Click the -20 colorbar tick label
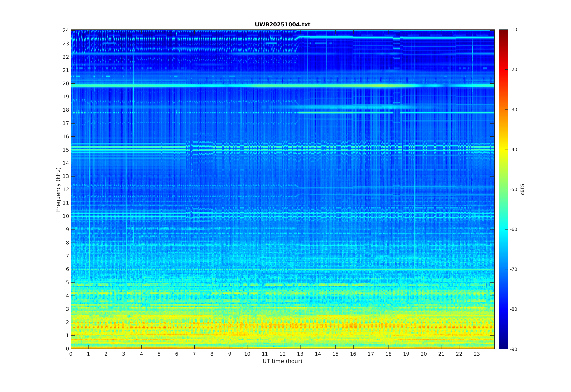This screenshot has width=571, height=392. coord(513,70)
